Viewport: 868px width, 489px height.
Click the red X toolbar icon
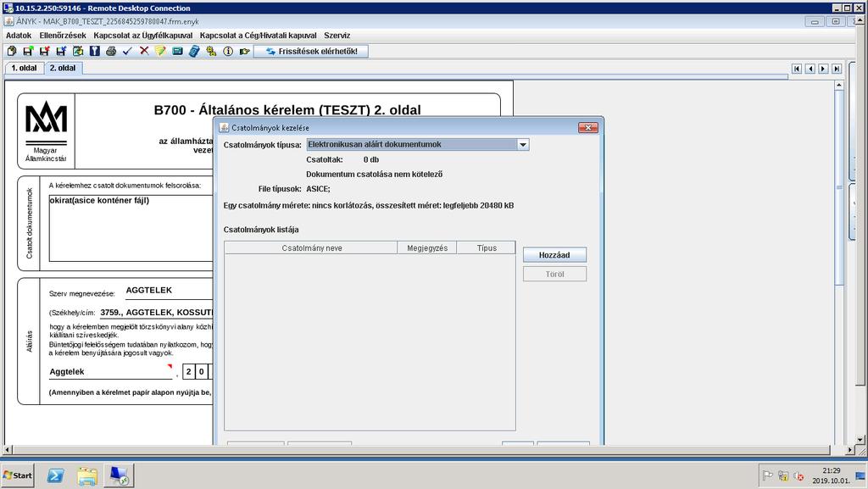point(144,52)
